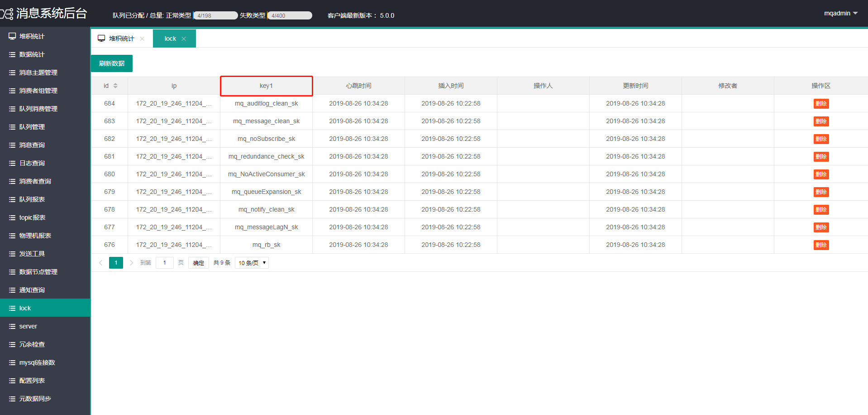Open 消息主题管理 in the sidebar

coord(45,72)
